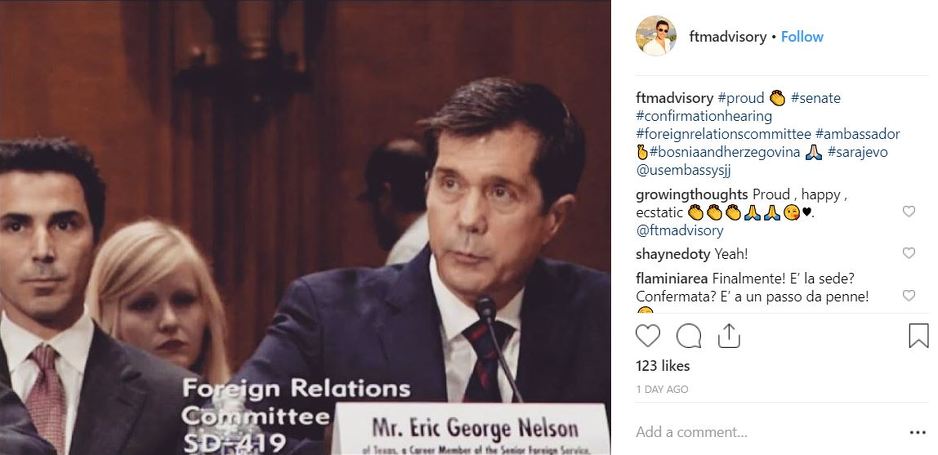Click the Senate hearing photo
938x455 pixels.
(x=305, y=227)
